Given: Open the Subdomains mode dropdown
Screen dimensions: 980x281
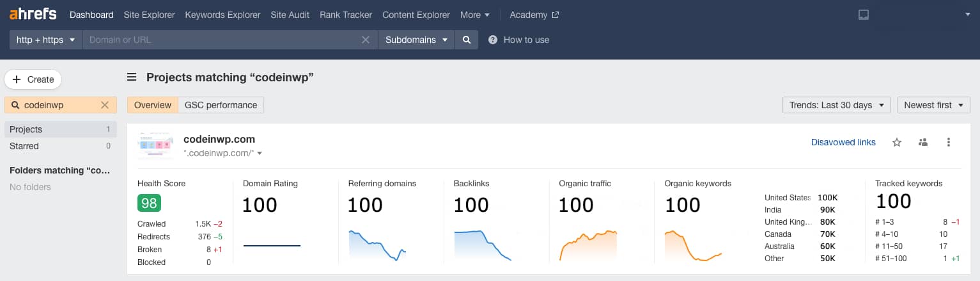Looking at the screenshot, I should click(416, 40).
